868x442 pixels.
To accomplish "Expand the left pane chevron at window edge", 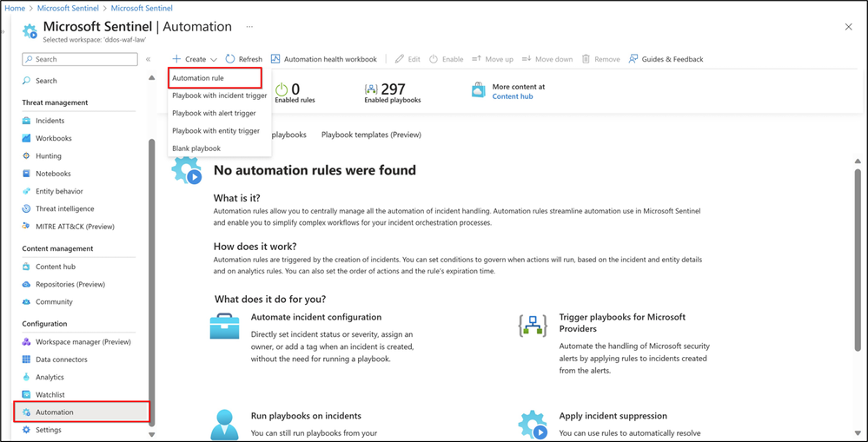I will click(x=3, y=33).
